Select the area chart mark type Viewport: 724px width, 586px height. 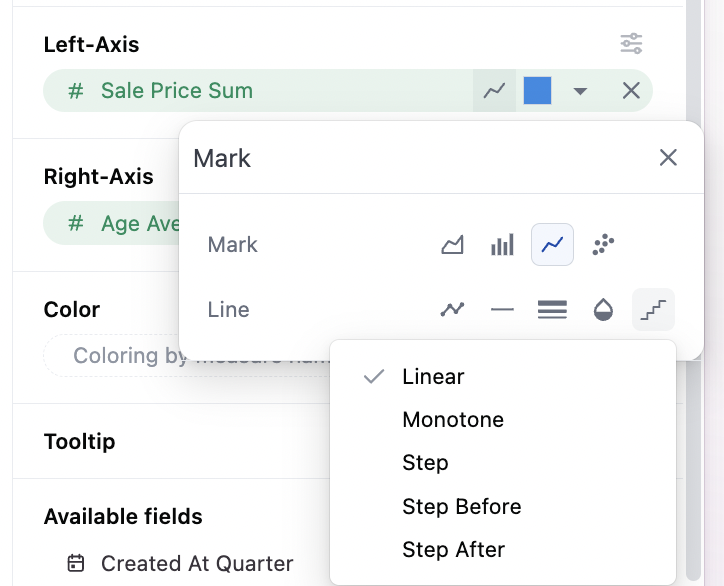tap(452, 245)
